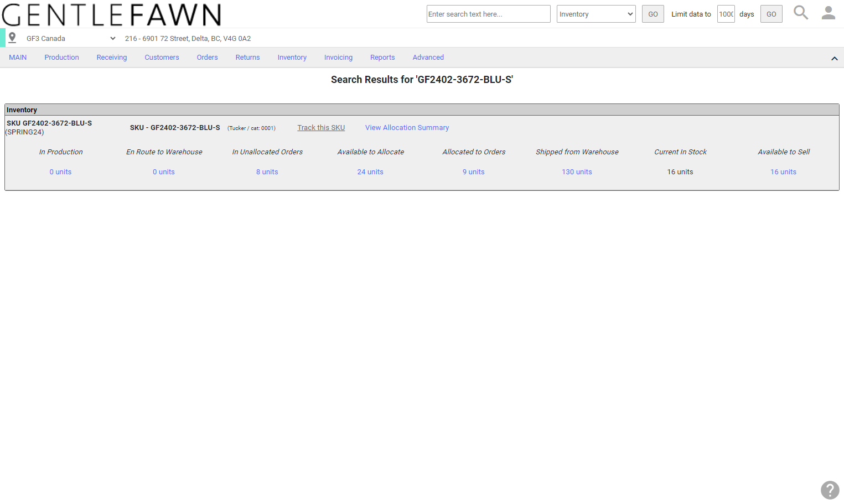The height and width of the screenshot is (504, 844).
Task: Open the Receiving menu
Action: tap(112, 58)
